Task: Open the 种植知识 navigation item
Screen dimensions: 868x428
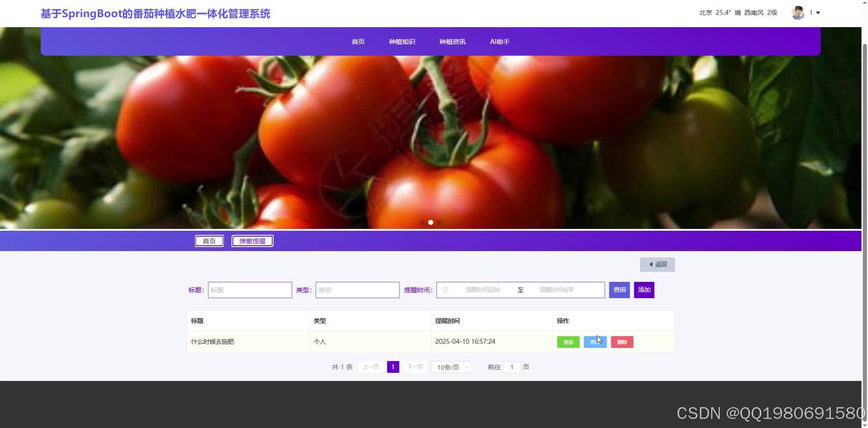Action: [402, 41]
